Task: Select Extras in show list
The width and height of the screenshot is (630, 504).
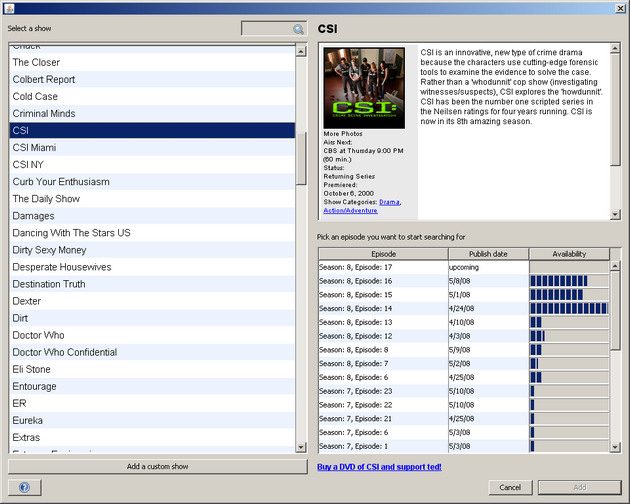Action: click(x=152, y=437)
